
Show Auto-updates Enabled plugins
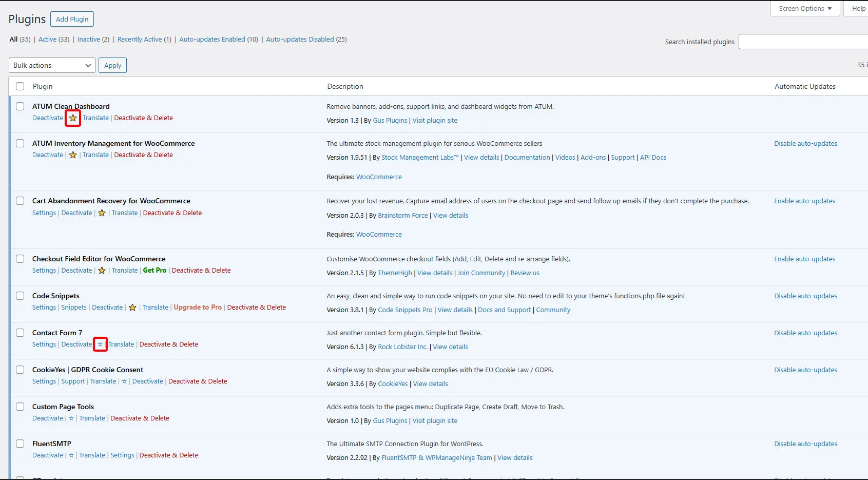212,40
